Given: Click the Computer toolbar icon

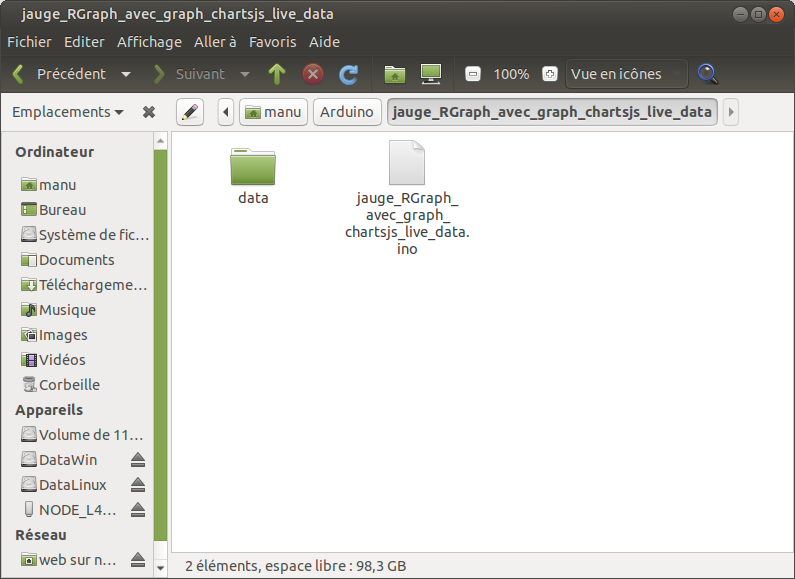Looking at the screenshot, I should coord(430,74).
